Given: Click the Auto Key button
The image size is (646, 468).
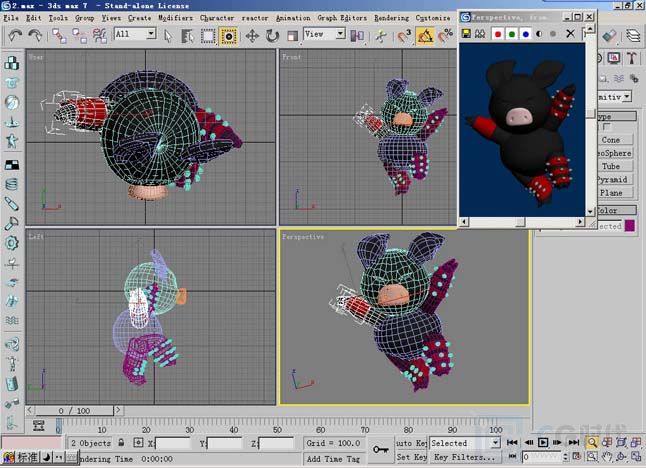Looking at the screenshot, I should tap(411, 443).
